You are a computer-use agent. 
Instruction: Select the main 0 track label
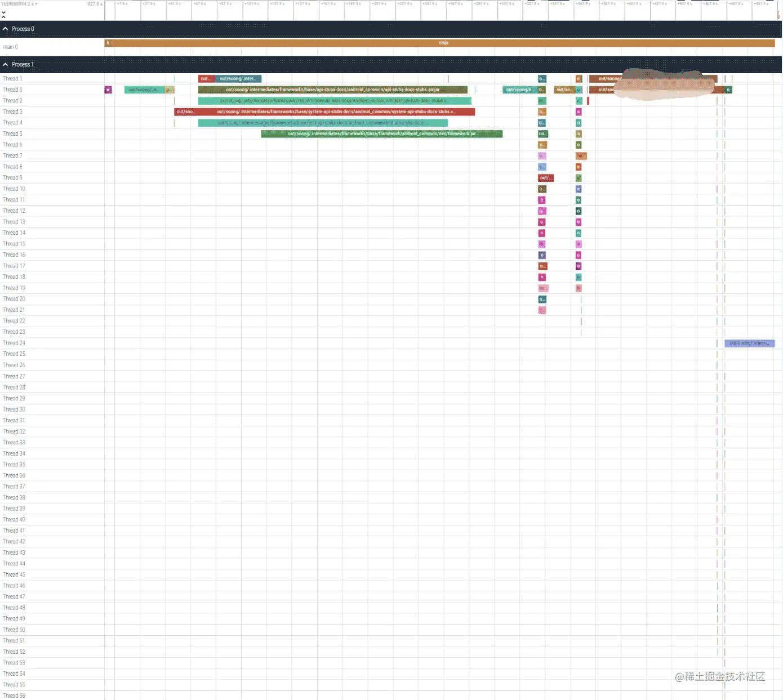click(x=10, y=47)
